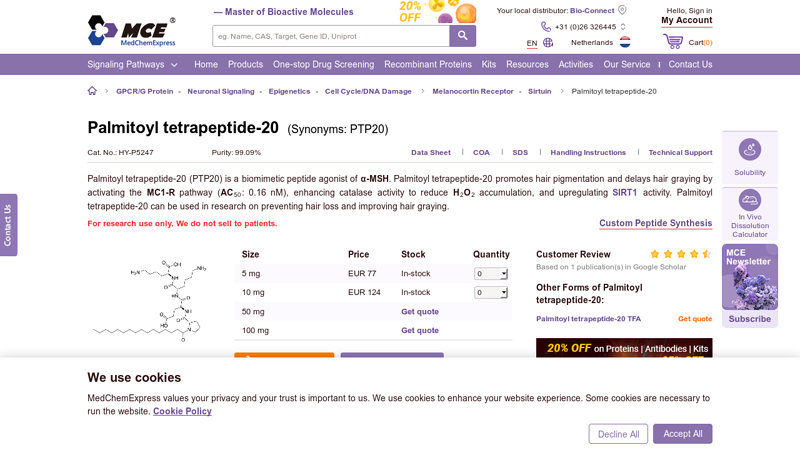This screenshot has height=450, width=800.
Task: Open In Vivo Dissolution Calculator icon
Action: point(749,200)
